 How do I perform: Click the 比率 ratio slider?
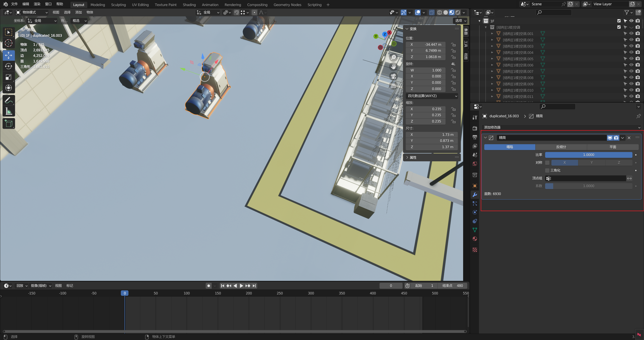point(588,155)
